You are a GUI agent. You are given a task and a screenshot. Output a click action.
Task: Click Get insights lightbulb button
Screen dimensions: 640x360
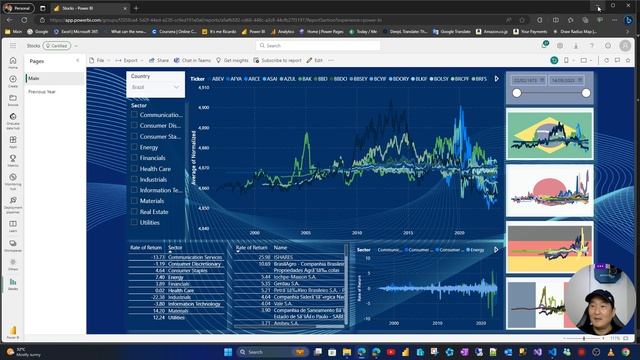(232, 60)
